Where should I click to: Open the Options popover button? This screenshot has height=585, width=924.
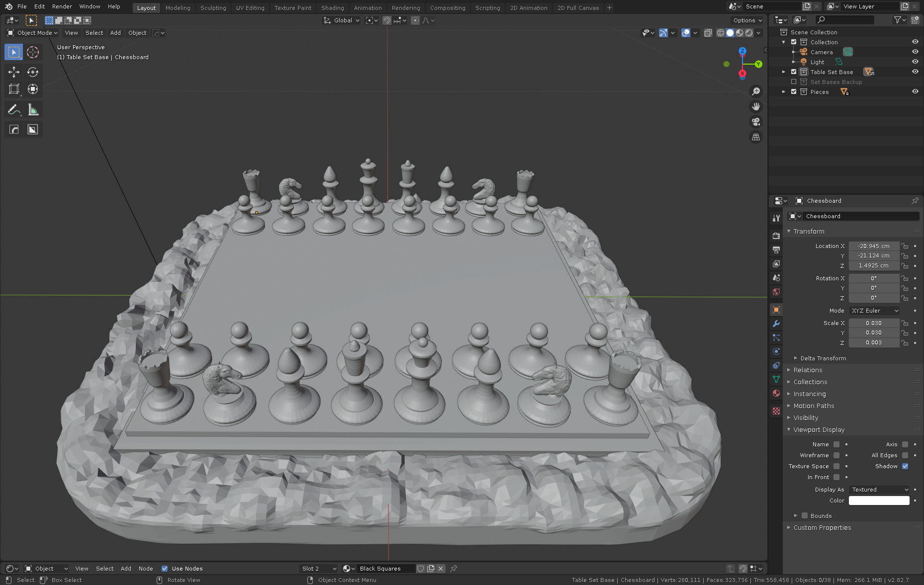pos(747,20)
